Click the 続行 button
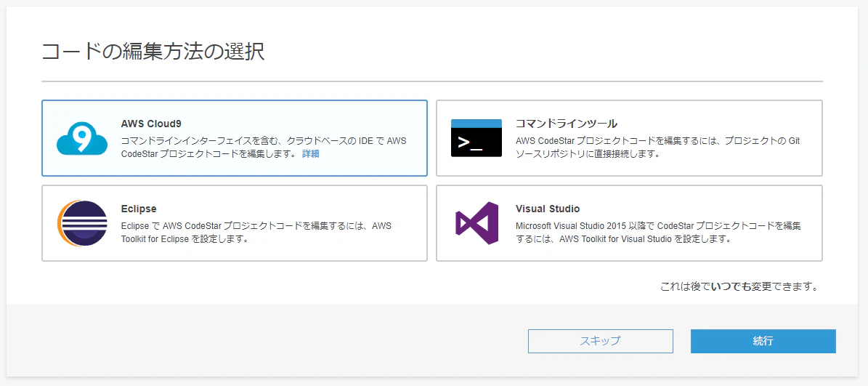Image resolution: width=868 pixels, height=386 pixels. click(763, 341)
